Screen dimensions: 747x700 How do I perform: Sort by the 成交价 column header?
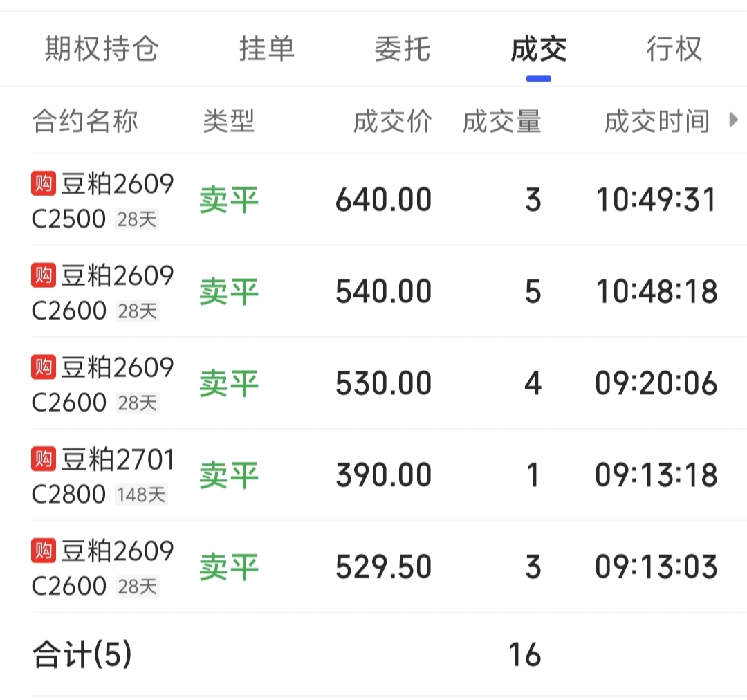pos(393,121)
